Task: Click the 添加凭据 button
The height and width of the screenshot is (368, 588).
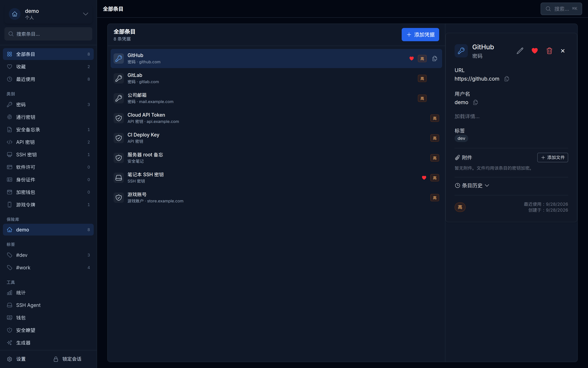Action: click(x=420, y=35)
